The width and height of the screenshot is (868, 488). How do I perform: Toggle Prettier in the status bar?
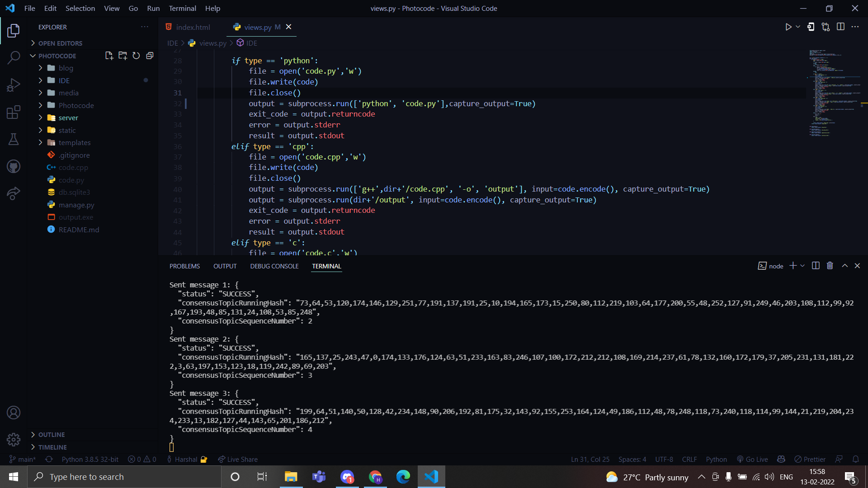coord(810,459)
